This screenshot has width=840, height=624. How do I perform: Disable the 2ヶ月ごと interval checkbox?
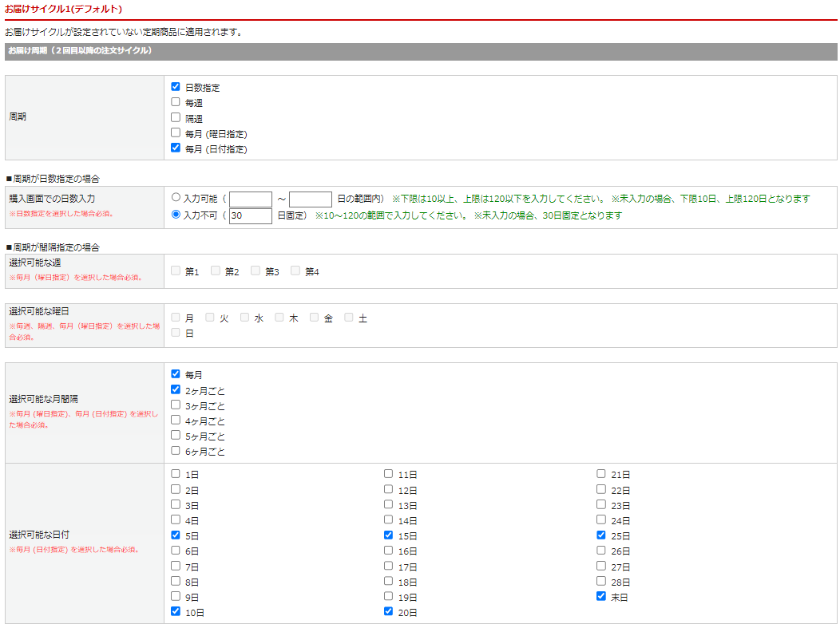[176, 389]
